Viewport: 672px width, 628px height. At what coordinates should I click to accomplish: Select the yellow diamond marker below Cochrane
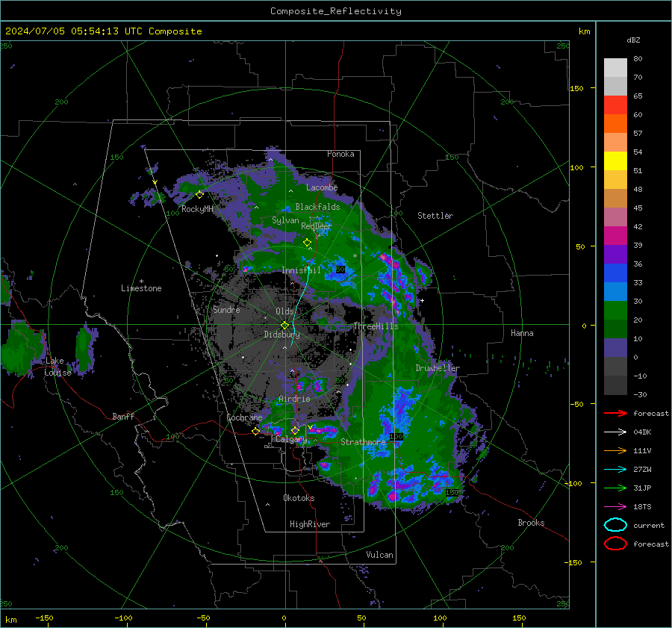point(255,432)
